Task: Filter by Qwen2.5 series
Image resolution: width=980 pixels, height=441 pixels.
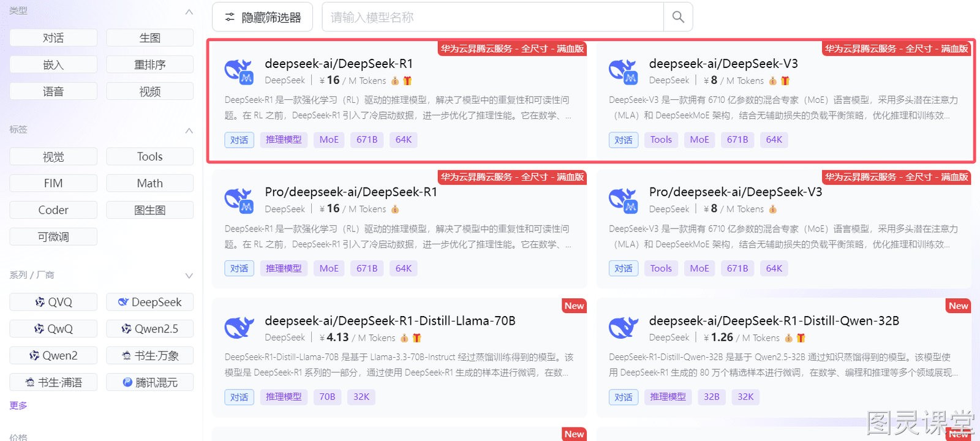Action: (150, 329)
